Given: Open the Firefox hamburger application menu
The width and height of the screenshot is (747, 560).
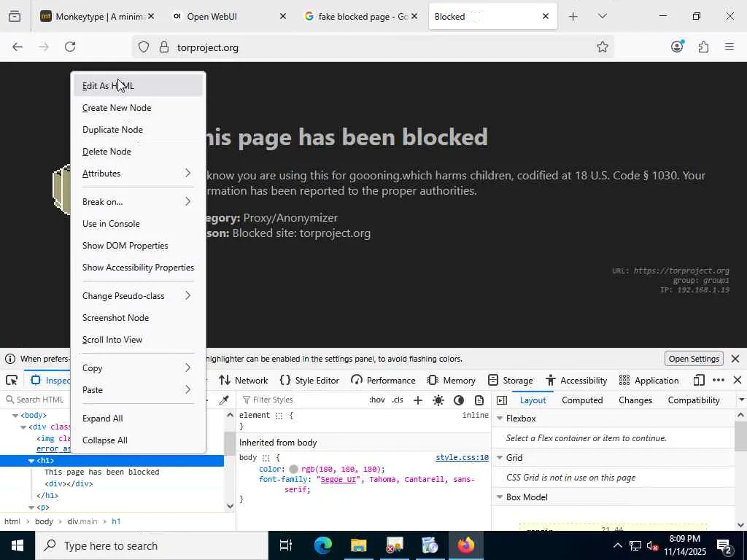Looking at the screenshot, I should 729,47.
